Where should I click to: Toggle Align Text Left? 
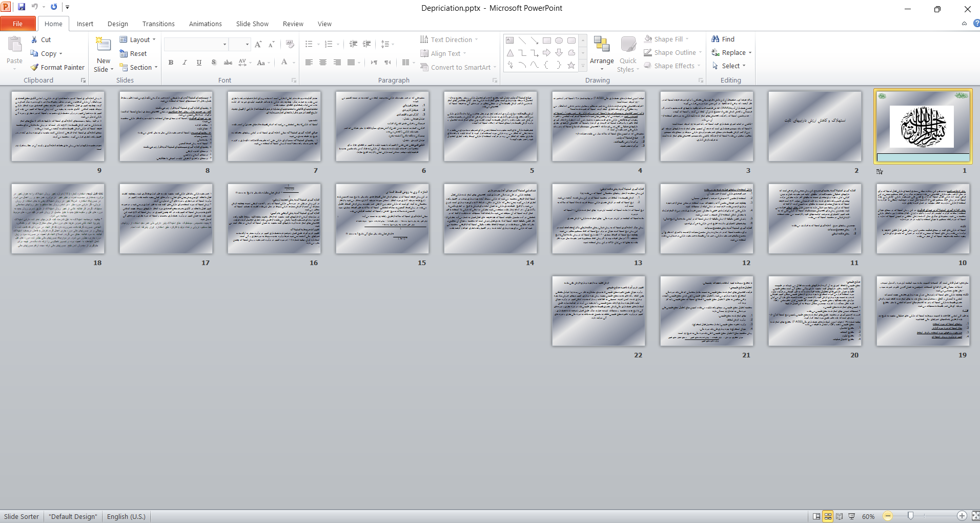pos(309,63)
